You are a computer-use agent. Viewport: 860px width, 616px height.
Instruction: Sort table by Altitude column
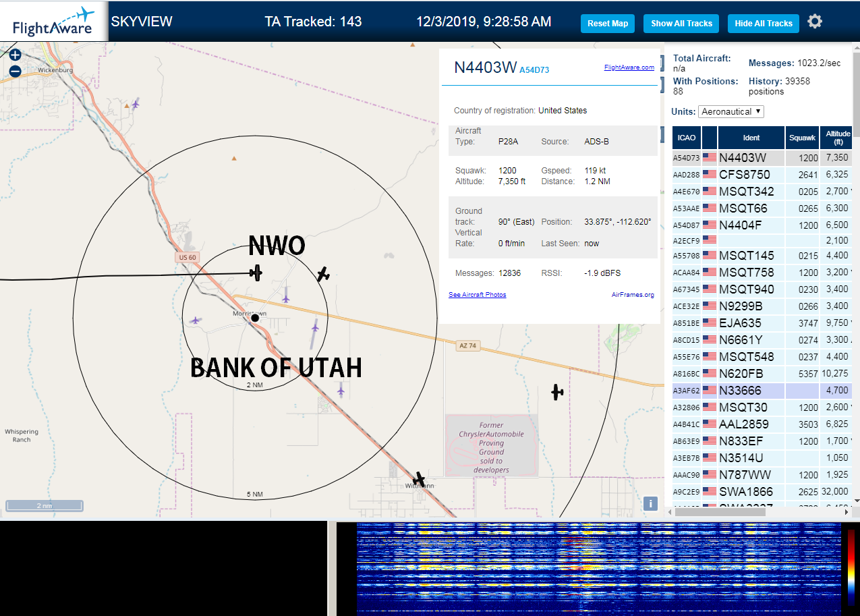pos(836,138)
